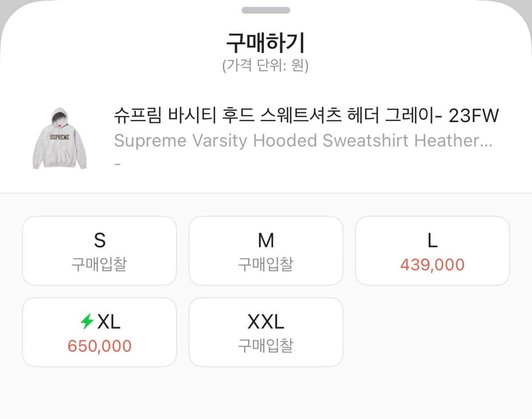Tap 구매입찰 label inside the XXL card
532x419 pixels.
[x=266, y=346]
